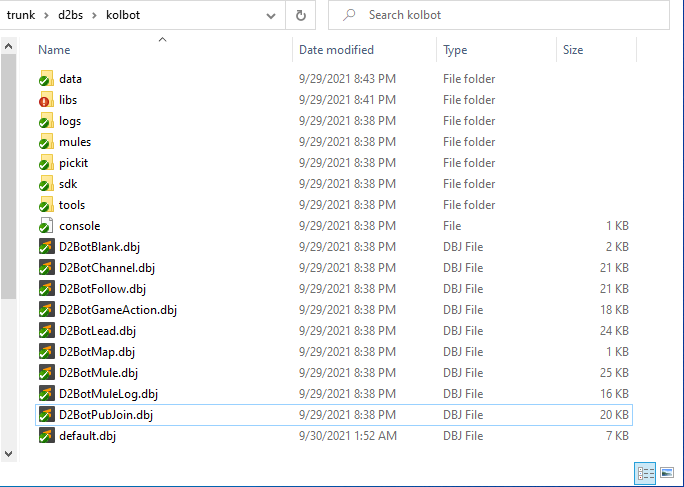Viewport: 684px width, 487px height.
Task: Click the D2BotGameAction.dbj file icon
Action: pyautogui.click(x=46, y=309)
